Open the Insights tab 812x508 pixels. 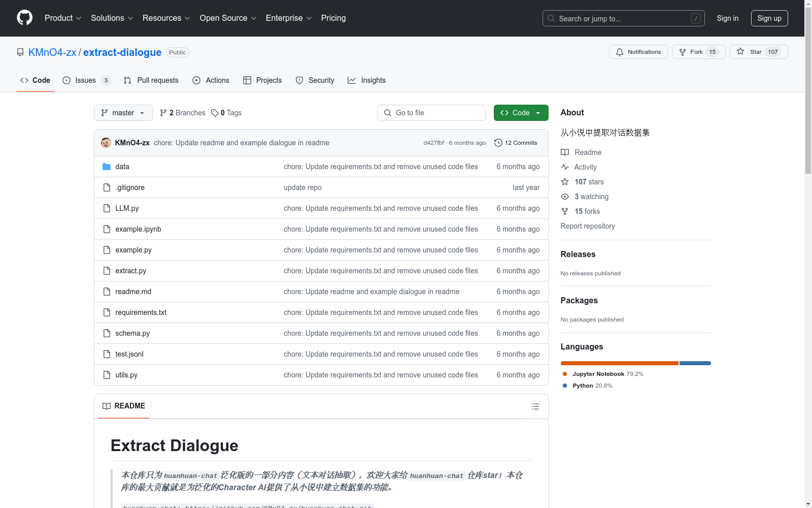[366, 80]
